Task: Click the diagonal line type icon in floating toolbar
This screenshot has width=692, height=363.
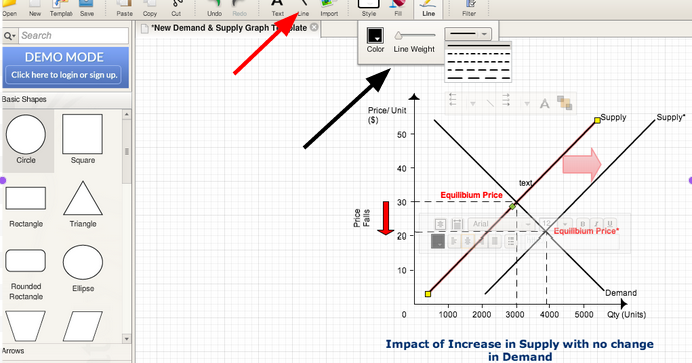Action: [490, 103]
